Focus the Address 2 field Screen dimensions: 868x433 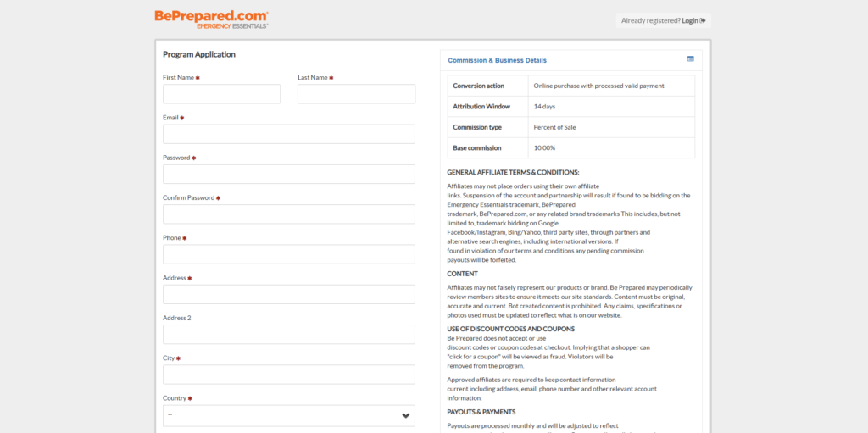(x=288, y=335)
